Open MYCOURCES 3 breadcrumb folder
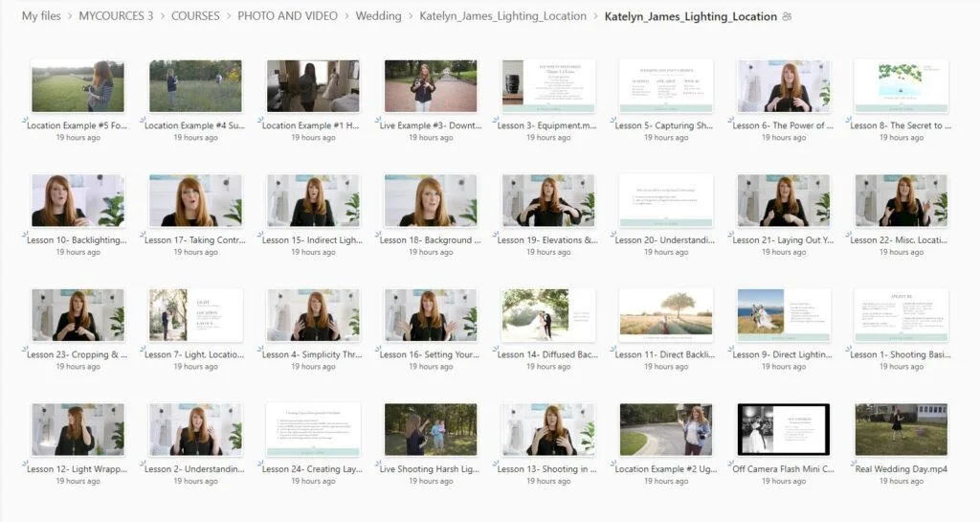Image resolution: width=980 pixels, height=522 pixels. [x=116, y=16]
